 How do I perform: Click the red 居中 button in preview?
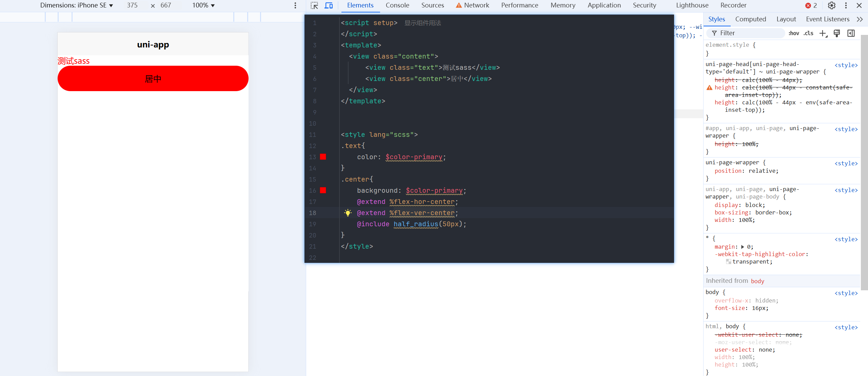153,79
